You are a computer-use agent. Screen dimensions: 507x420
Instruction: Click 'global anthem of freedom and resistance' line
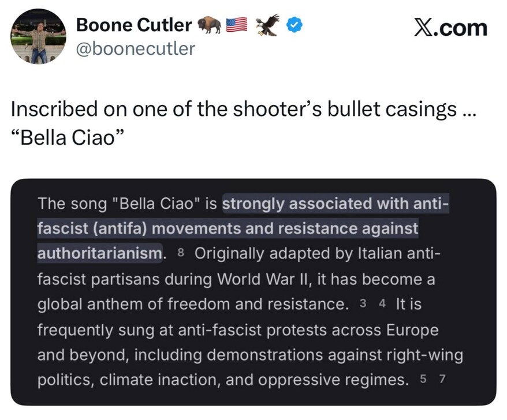pyautogui.click(x=193, y=305)
